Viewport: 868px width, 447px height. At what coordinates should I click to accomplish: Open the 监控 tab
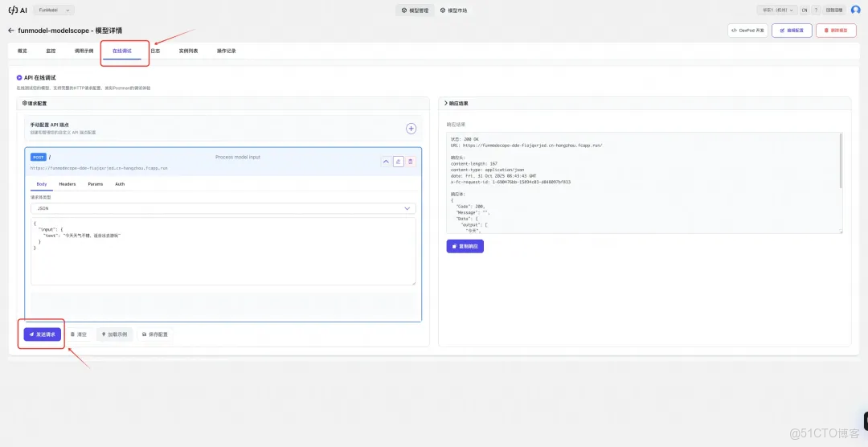click(51, 51)
